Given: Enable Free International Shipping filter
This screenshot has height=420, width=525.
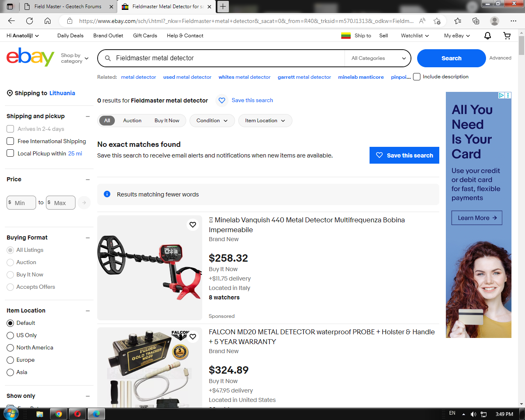Looking at the screenshot, I should point(10,141).
